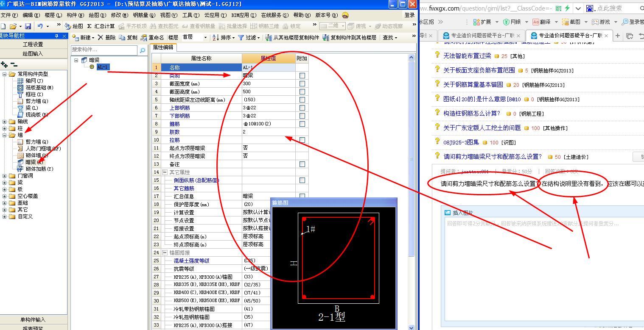The height and width of the screenshot is (330, 644).
Task: Expand the 柱 tree node
Action: point(5,128)
